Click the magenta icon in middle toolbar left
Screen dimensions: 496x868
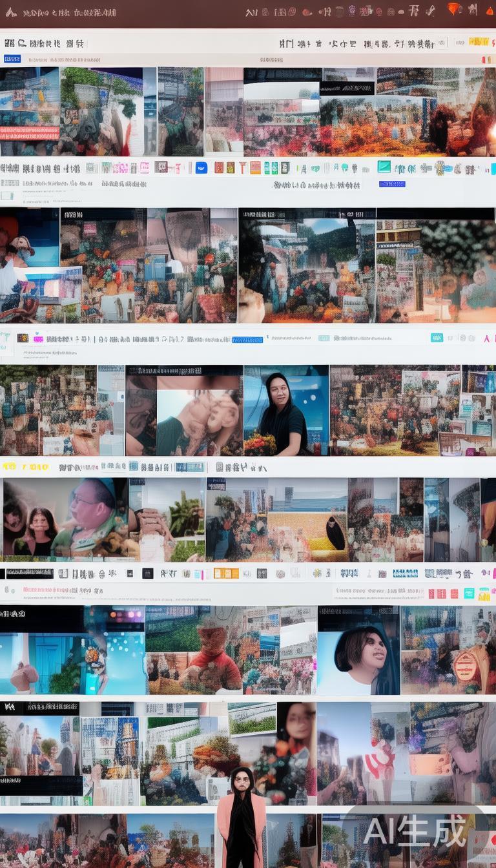pyautogui.click(x=38, y=338)
